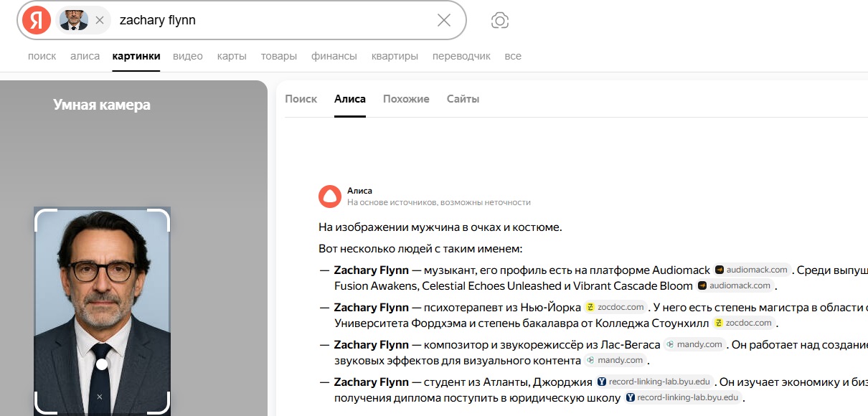Click the red Alisa assistant avatar icon
Screen dimensions: 868x416
coord(330,197)
